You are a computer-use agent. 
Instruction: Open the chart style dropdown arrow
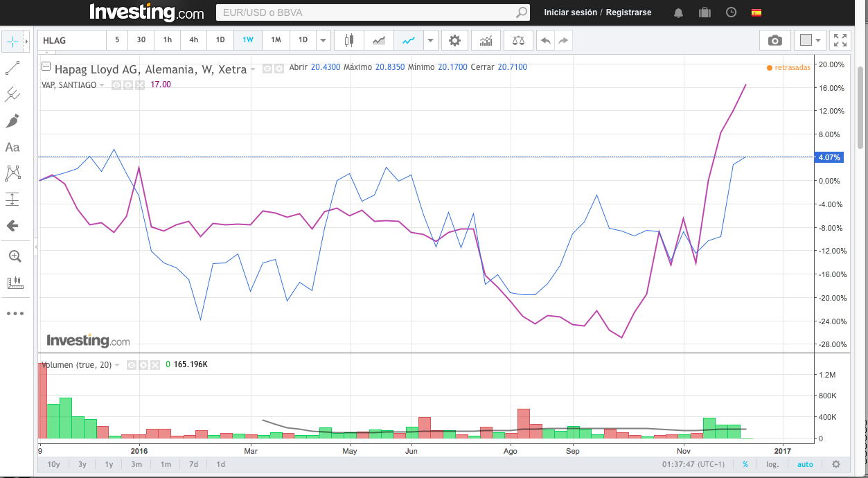[x=431, y=40]
